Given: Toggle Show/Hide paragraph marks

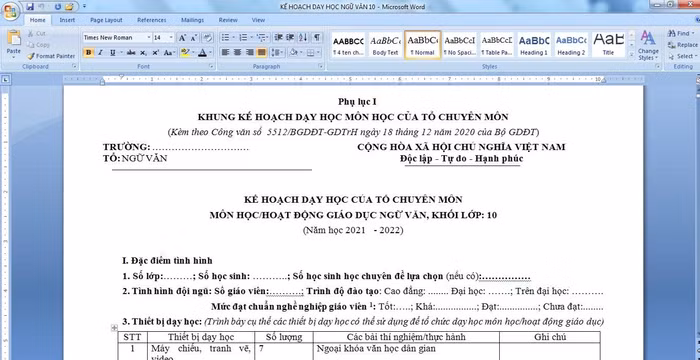Looking at the screenshot, I should tap(317, 38).
